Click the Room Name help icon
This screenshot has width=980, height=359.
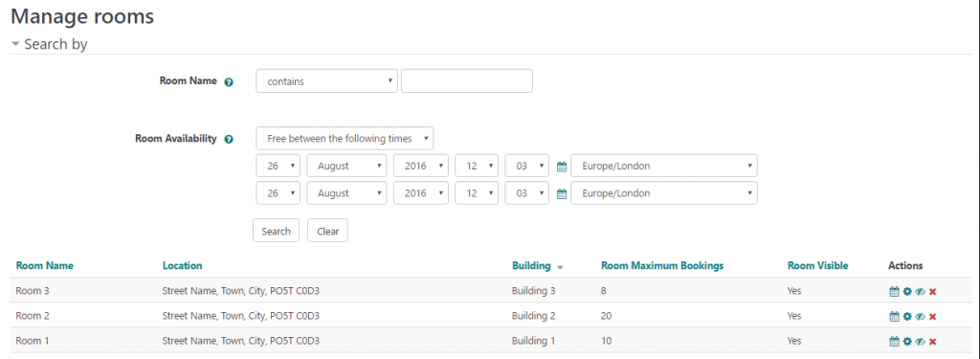pos(229,82)
